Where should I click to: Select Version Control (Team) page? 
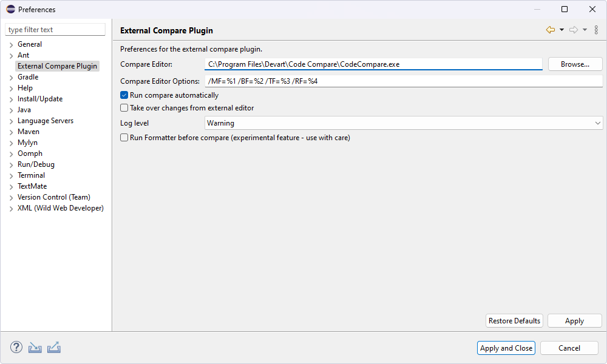click(54, 197)
